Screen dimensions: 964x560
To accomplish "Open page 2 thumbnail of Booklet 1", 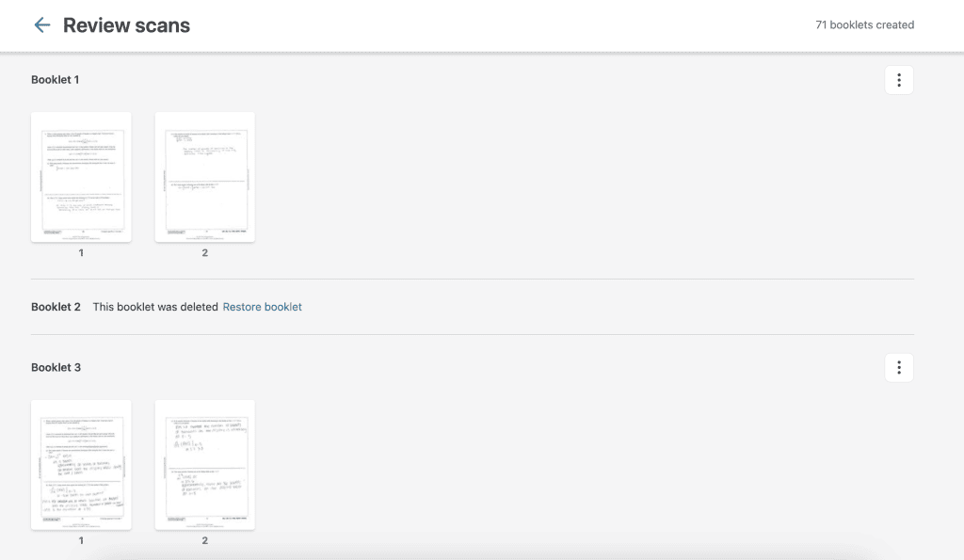I will (x=204, y=177).
